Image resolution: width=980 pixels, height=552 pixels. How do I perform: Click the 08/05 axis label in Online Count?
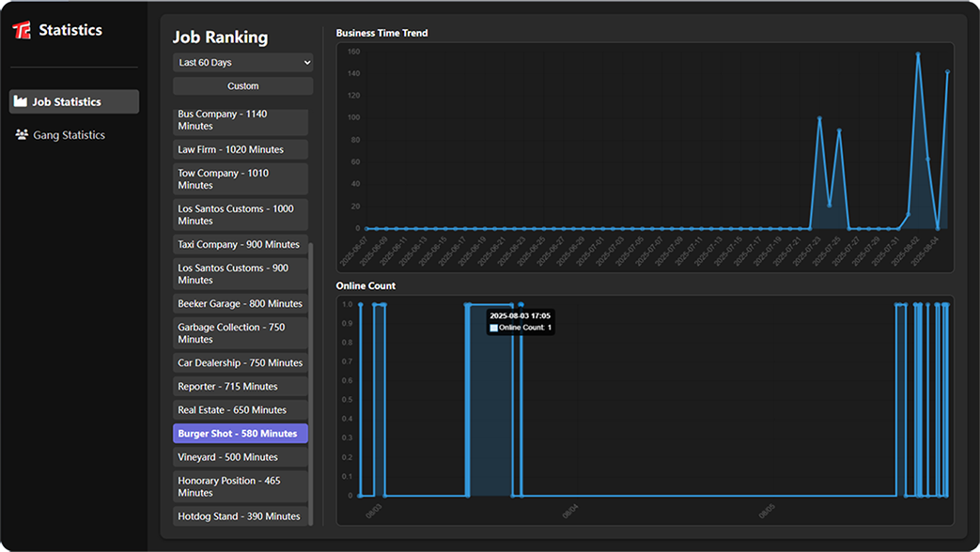pos(767,512)
